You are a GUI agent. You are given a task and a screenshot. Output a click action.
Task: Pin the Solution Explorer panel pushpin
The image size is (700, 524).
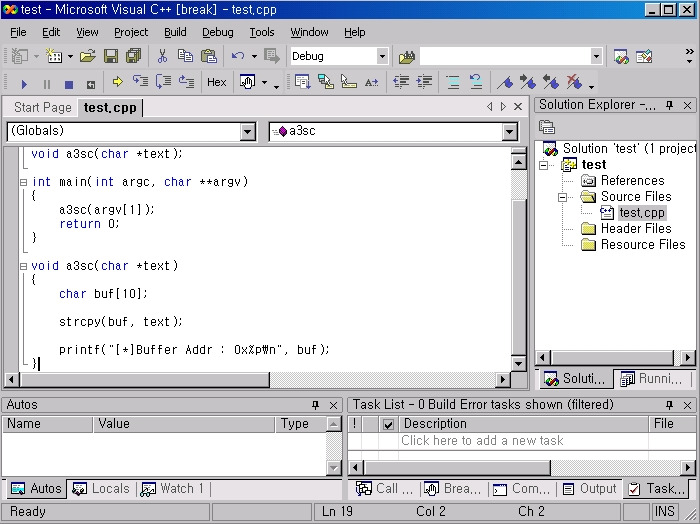point(669,105)
